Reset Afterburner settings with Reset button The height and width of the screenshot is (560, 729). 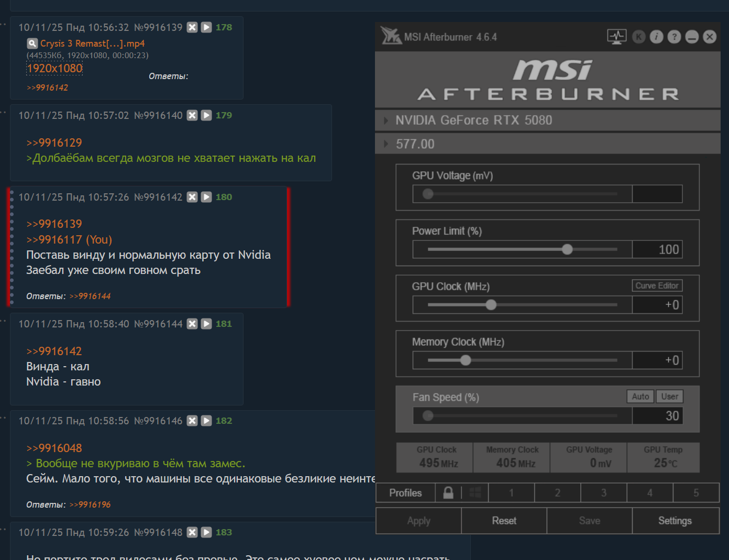[x=504, y=521]
